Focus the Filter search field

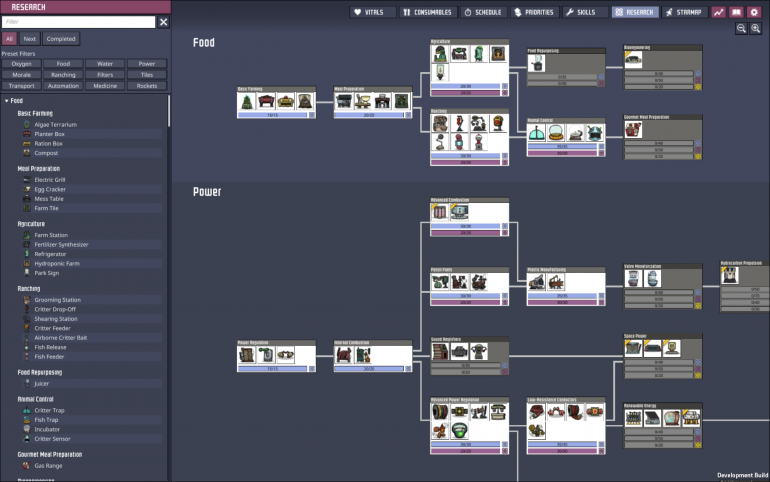(x=79, y=22)
